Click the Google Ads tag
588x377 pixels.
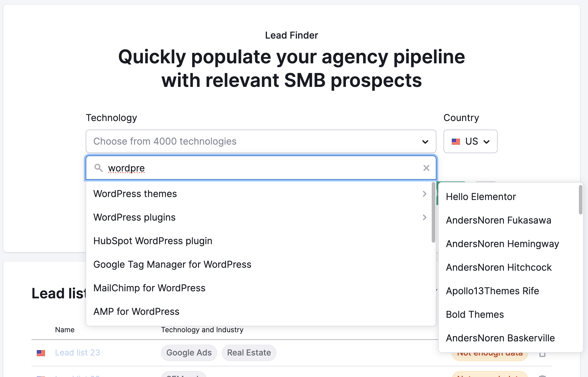(189, 353)
